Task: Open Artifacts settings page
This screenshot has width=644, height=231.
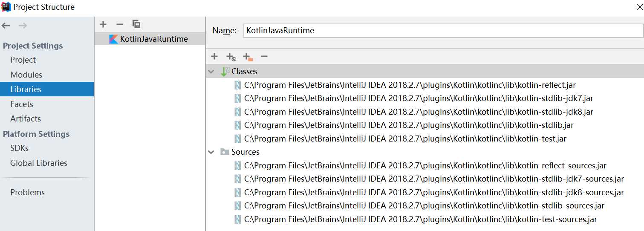Action: (26, 118)
